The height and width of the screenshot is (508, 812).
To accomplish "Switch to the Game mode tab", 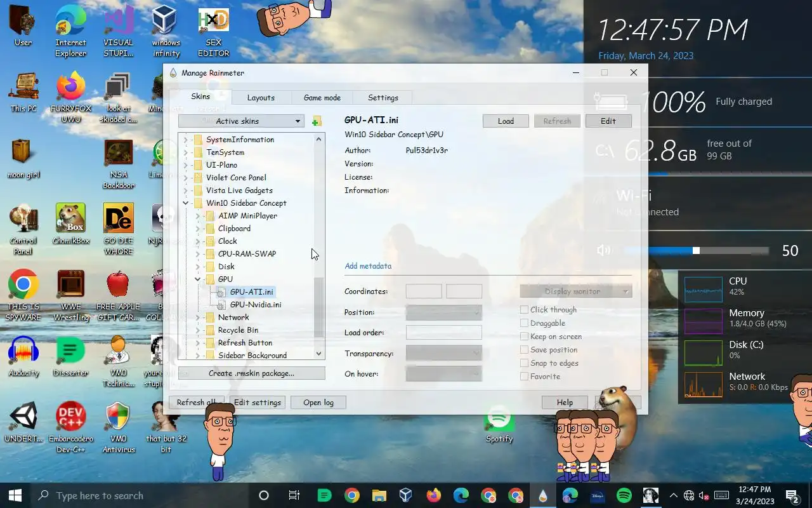I will click(x=322, y=98).
